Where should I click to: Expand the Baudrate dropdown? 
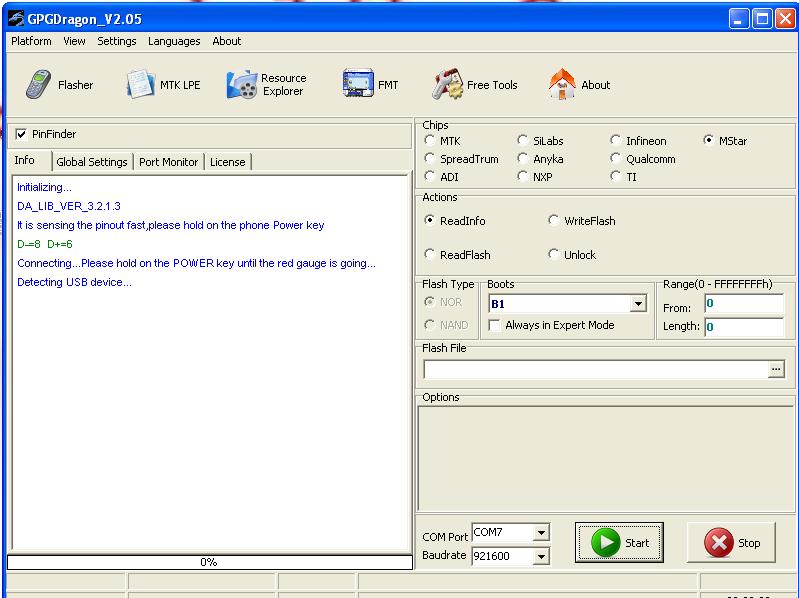click(x=541, y=556)
